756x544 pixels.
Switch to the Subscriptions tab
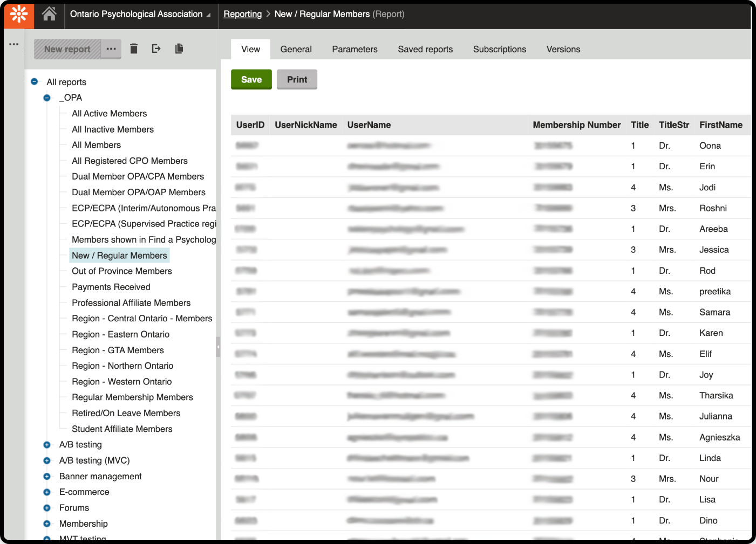click(x=499, y=49)
